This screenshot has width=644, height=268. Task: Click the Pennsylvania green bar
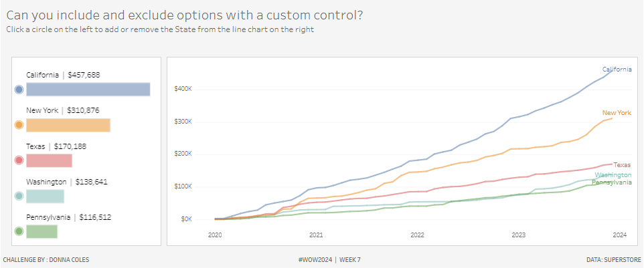click(x=42, y=231)
